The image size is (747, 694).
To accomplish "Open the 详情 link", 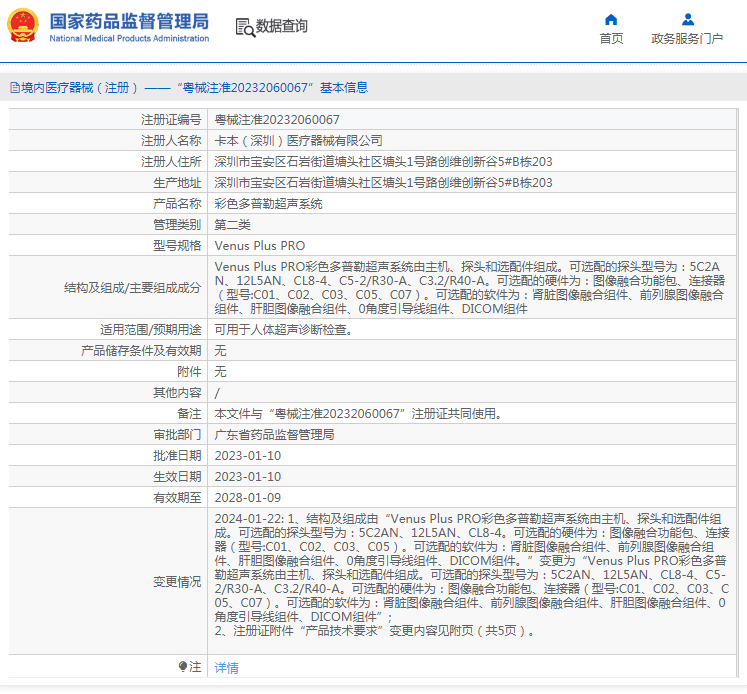I will tap(226, 667).
